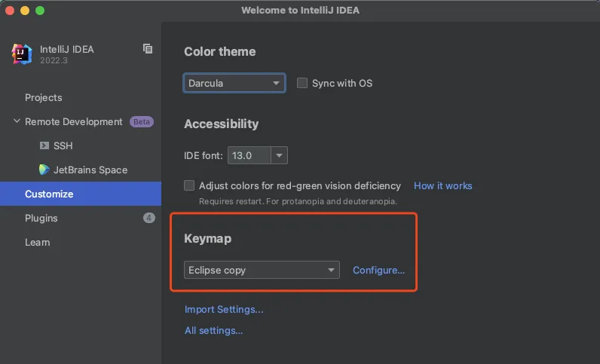Open the Darcula color theme dropdown
The width and height of the screenshot is (600, 364).
click(x=234, y=83)
